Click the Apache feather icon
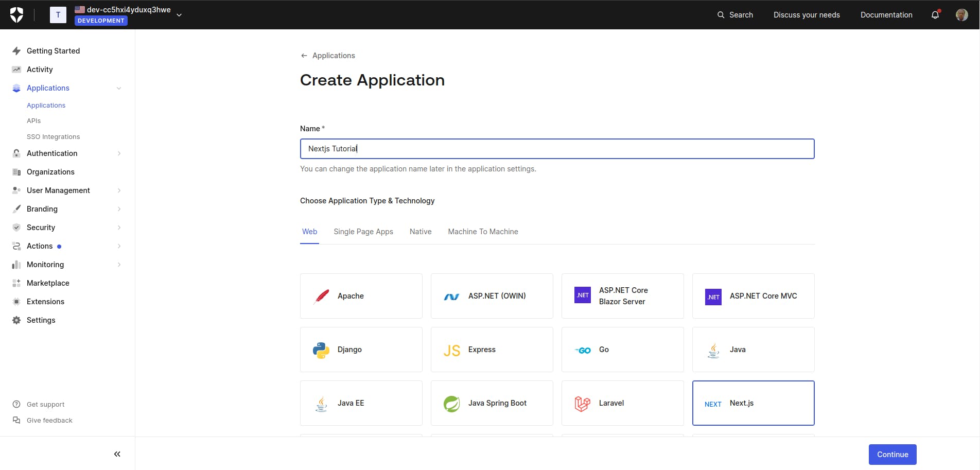The width and height of the screenshot is (980, 470). (x=321, y=296)
